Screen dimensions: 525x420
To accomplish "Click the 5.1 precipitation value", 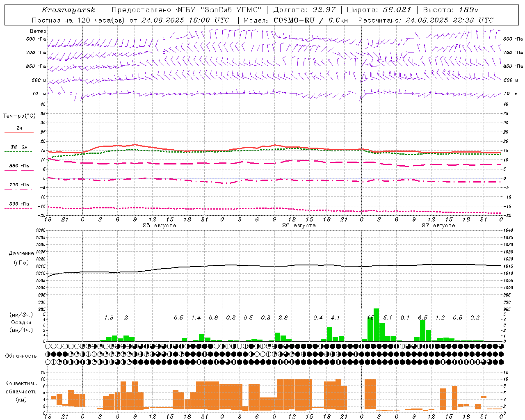I will (388, 318).
